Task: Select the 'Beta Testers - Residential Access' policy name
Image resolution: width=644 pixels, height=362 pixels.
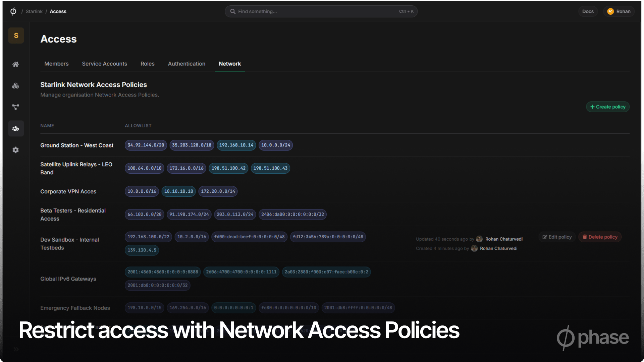Action: 73,215
